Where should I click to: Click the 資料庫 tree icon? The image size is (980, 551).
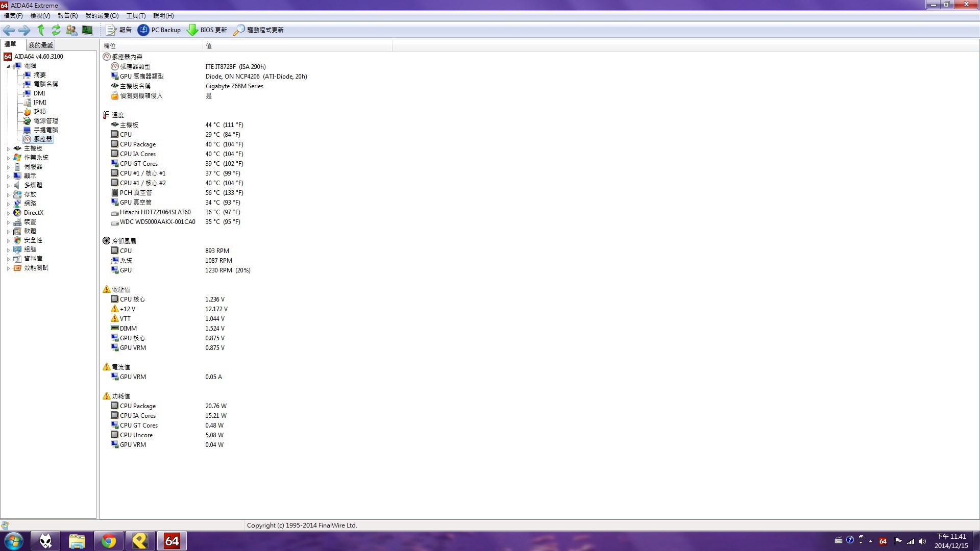coord(17,259)
